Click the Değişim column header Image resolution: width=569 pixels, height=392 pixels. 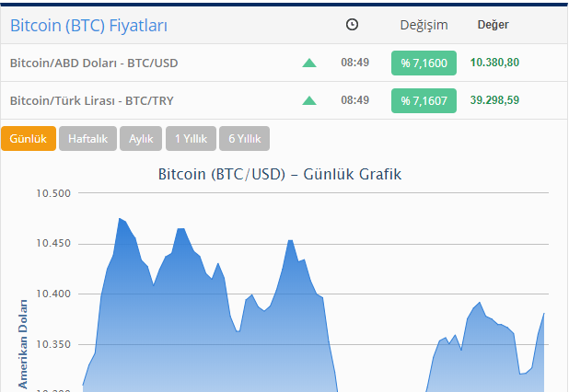click(x=424, y=25)
